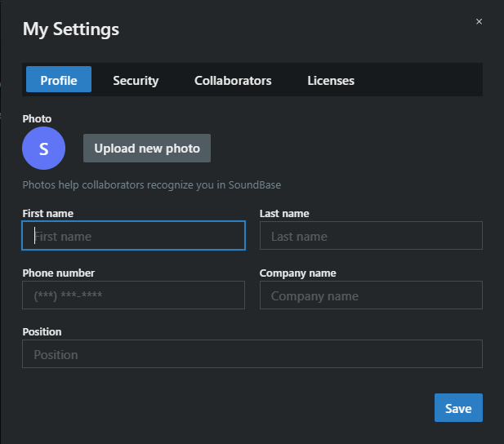Focus the First name input field
504x444 pixels.
[x=133, y=236]
